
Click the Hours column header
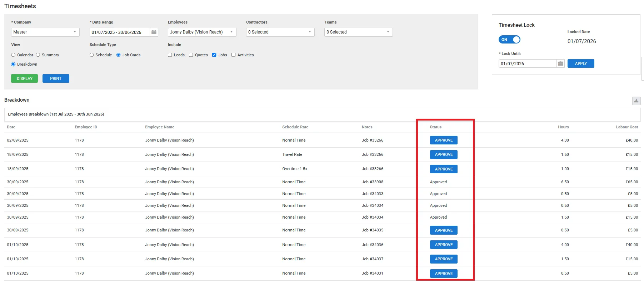coord(563,127)
